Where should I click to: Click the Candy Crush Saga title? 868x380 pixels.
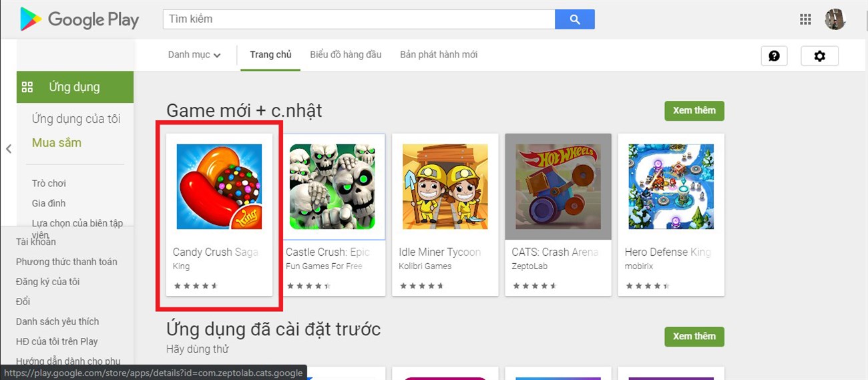coord(215,252)
